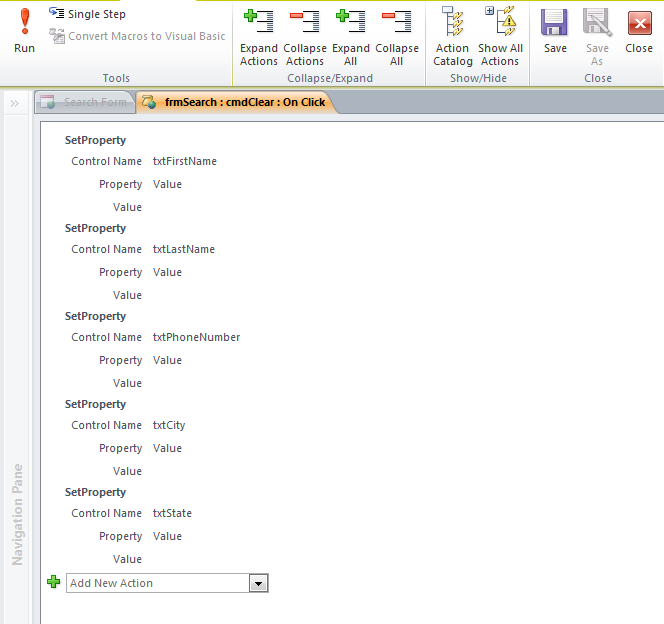Click the vertical Navigation Pane label
Screen dimensions: 664x624
click(x=17, y=514)
